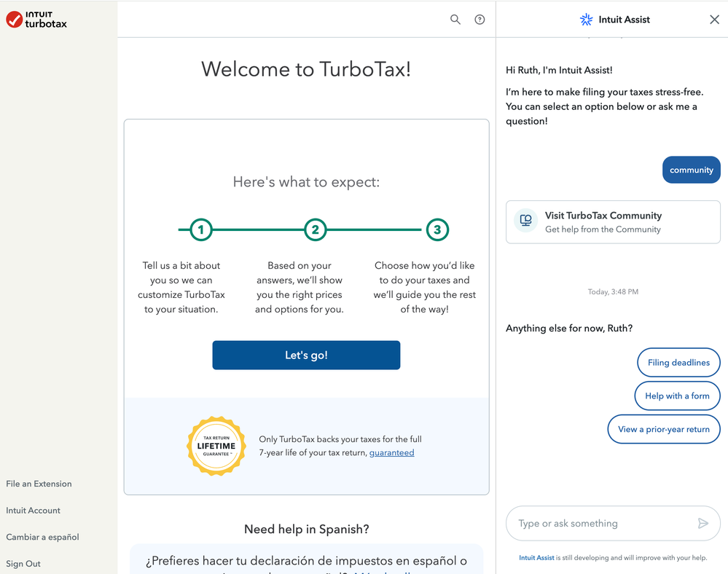The image size is (728, 574).
Task: Click Anything else for now, Ruth? message
Action: [569, 328]
